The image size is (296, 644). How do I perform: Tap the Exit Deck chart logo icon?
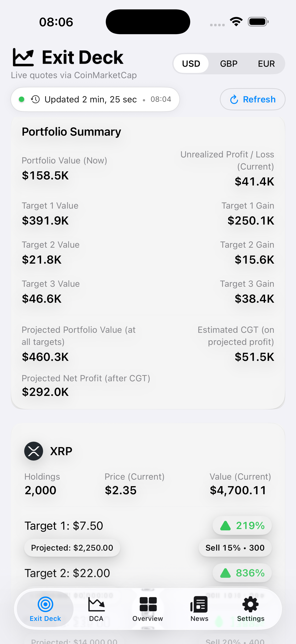[x=23, y=57]
